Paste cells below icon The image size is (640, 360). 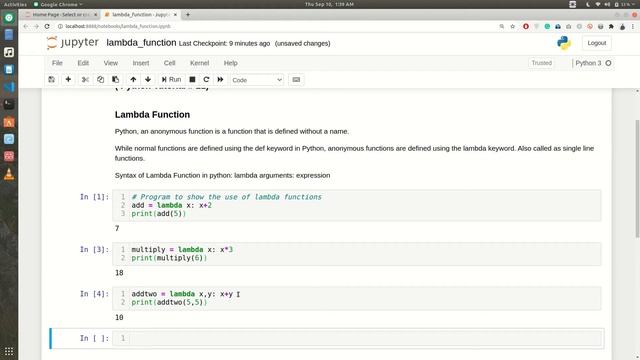point(116,80)
